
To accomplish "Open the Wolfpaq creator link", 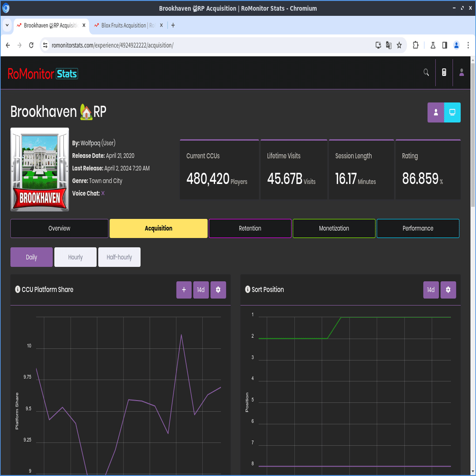I will click(98, 143).
